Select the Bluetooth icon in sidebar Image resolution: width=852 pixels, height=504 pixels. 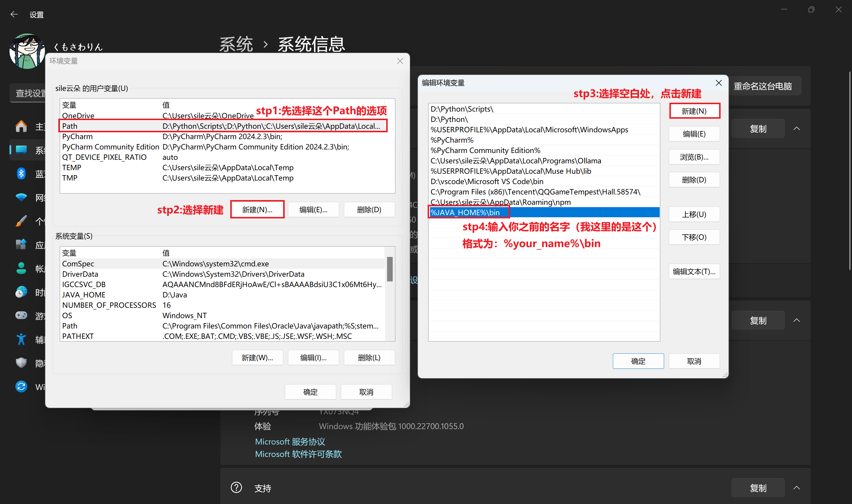click(x=21, y=173)
